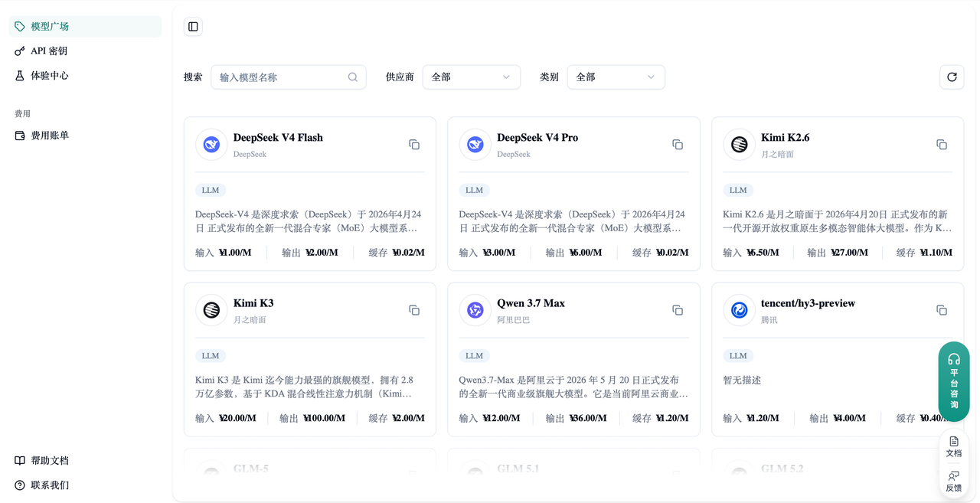
Task: Click the 体验中心 flask icon
Action: pyautogui.click(x=20, y=76)
